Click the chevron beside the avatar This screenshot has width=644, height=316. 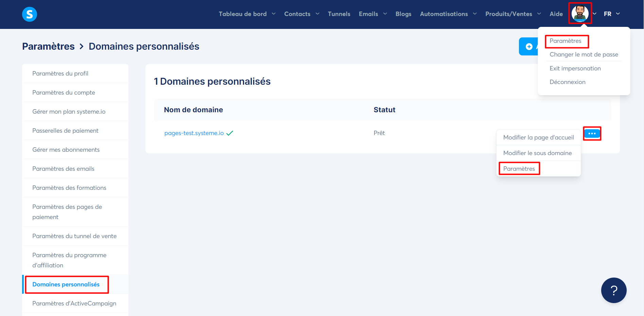click(x=594, y=14)
